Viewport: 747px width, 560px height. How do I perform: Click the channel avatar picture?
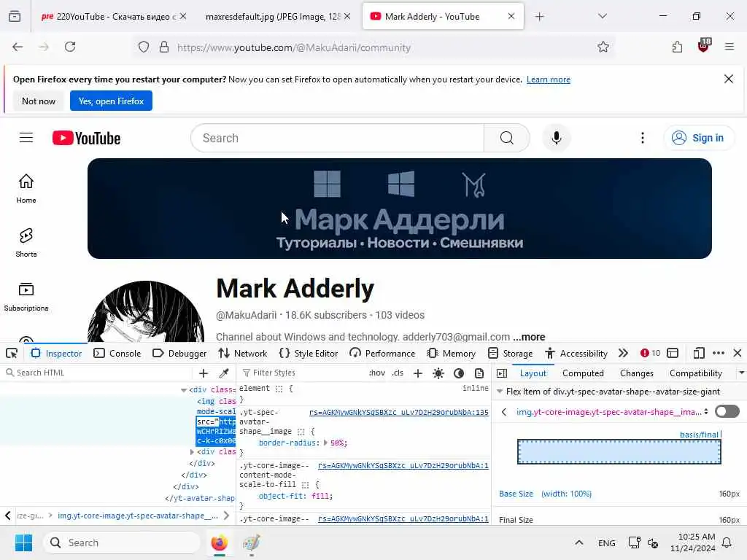tap(146, 311)
